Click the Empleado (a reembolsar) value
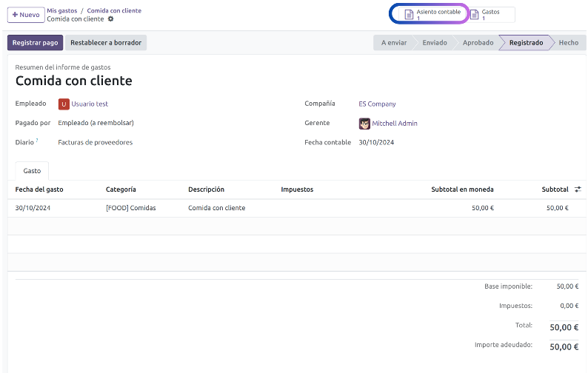 [96, 123]
